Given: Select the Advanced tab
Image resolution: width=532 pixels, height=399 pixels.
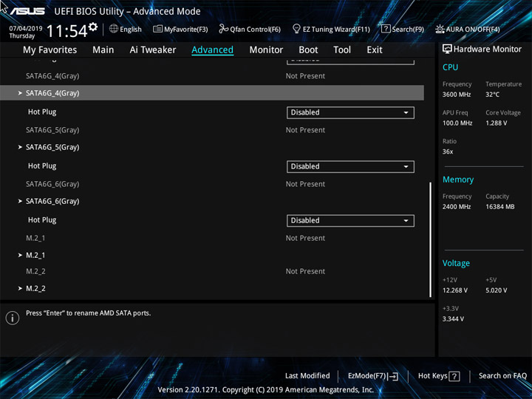Looking at the screenshot, I should coord(212,50).
